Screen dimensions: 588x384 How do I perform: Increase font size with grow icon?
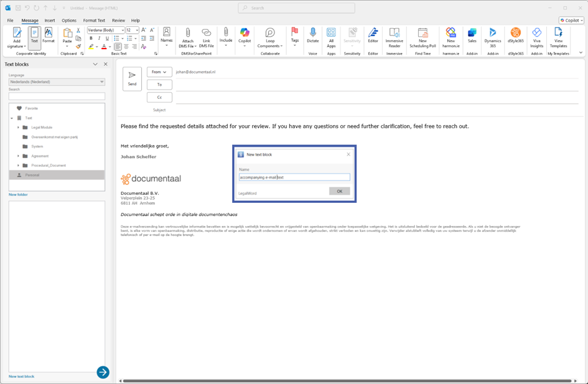[144, 30]
